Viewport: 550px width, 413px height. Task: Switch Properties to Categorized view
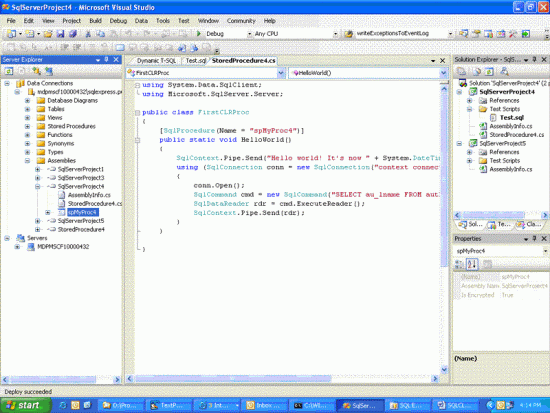point(459,264)
